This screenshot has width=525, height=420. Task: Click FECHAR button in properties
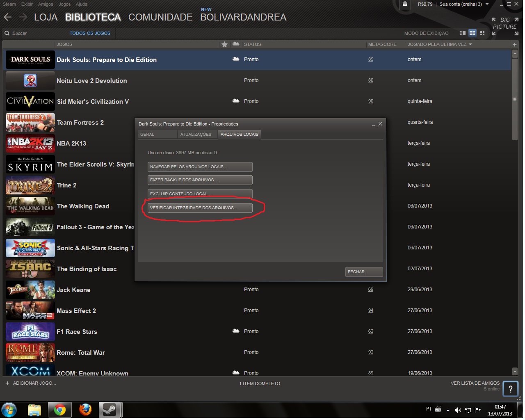(364, 272)
